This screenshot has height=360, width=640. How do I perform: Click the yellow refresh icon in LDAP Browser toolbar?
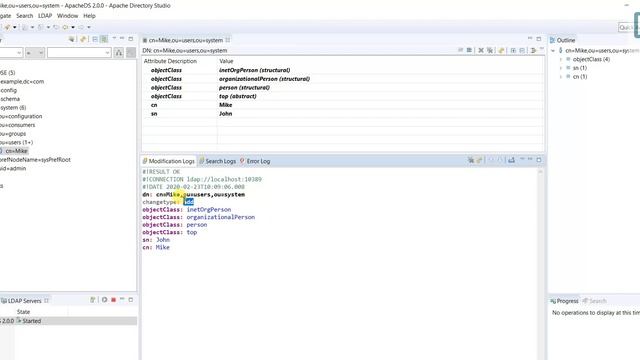(x=83, y=39)
